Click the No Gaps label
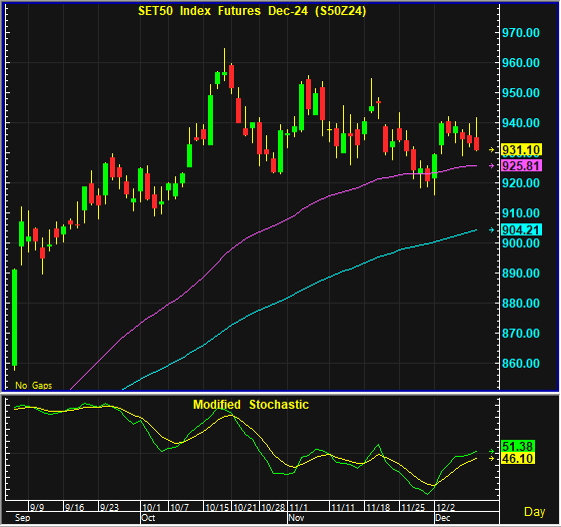Screen dimensions: 561x527 click(34, 385)
